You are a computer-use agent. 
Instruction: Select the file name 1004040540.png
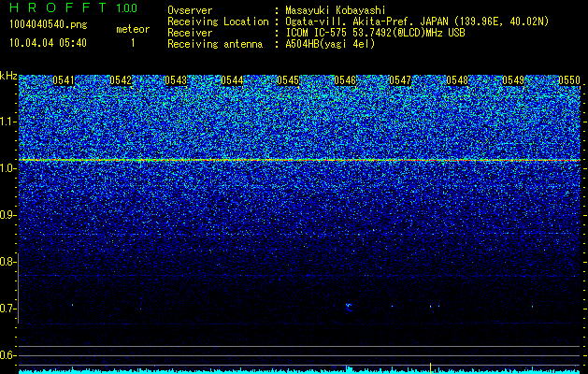tap(49, 25)
